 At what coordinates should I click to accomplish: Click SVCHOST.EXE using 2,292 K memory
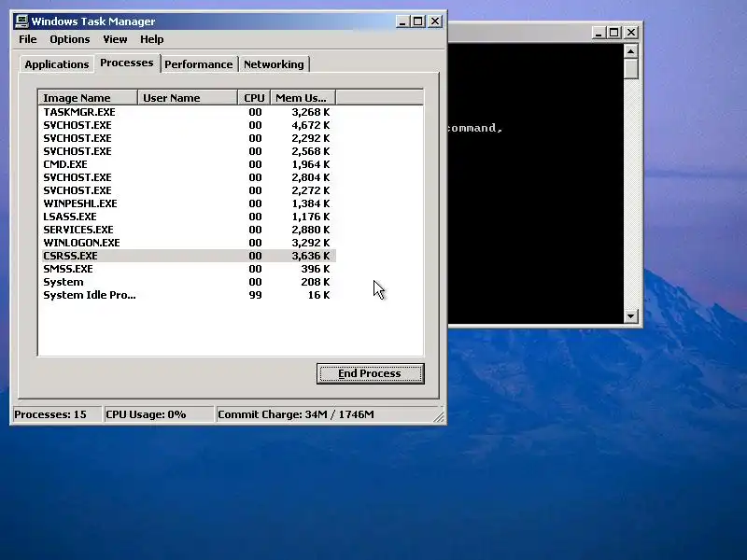click(189, 138)
